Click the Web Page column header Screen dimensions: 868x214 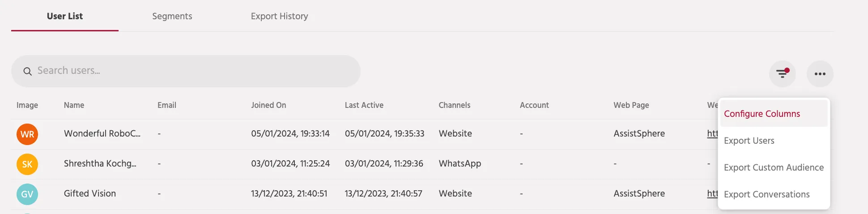631,105
